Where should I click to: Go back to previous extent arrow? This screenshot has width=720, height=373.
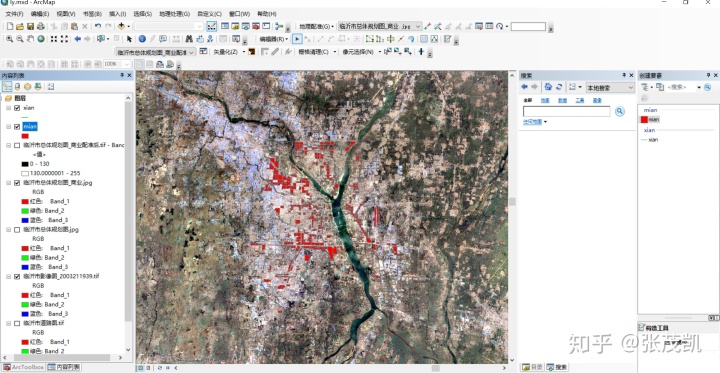pyautogui.click(x=78, y=39)
